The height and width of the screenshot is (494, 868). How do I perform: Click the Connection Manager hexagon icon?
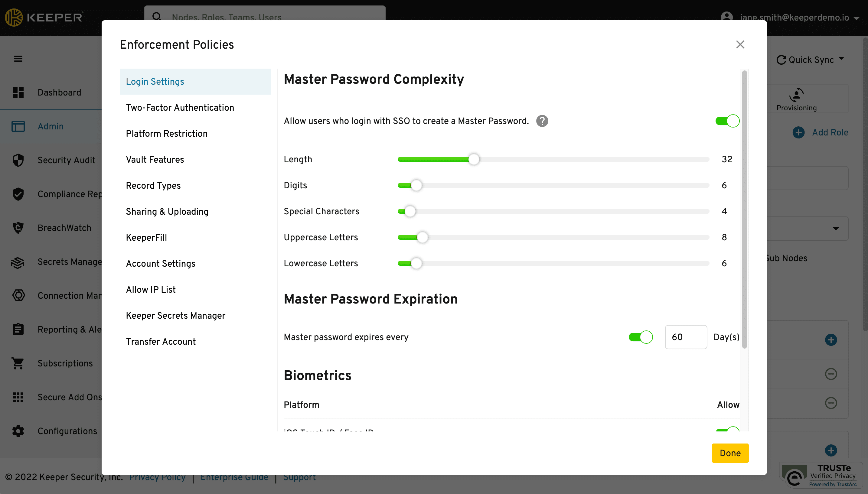click(18, 295)
